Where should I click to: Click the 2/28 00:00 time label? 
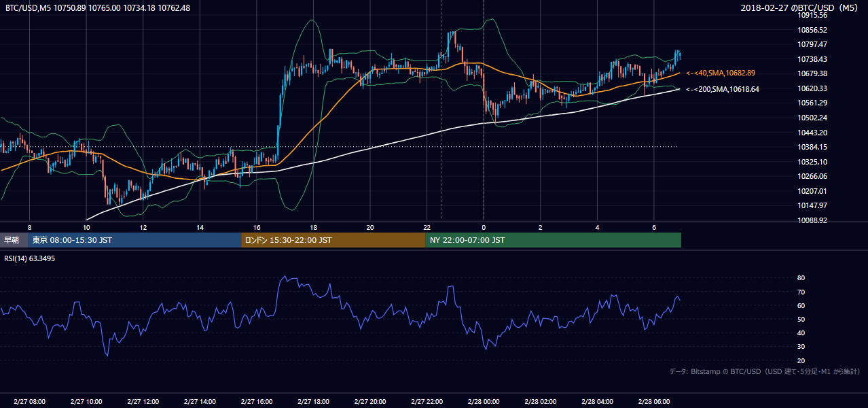484,402
